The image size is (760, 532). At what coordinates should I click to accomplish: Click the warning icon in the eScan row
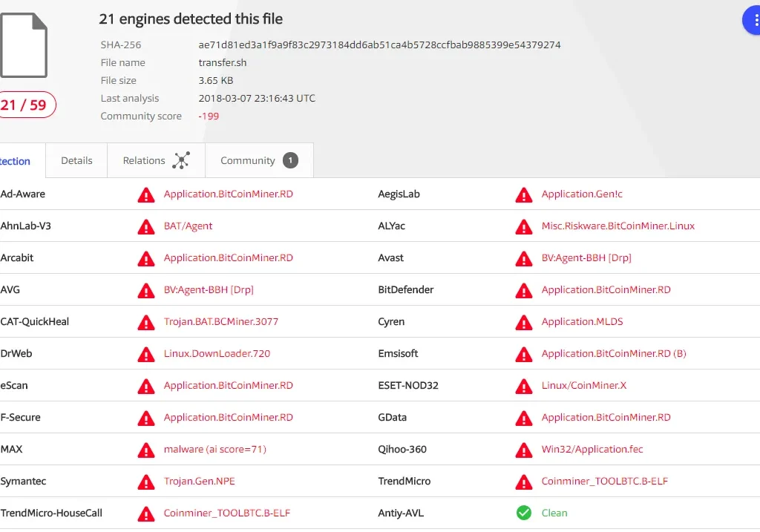tap(146, 386)
